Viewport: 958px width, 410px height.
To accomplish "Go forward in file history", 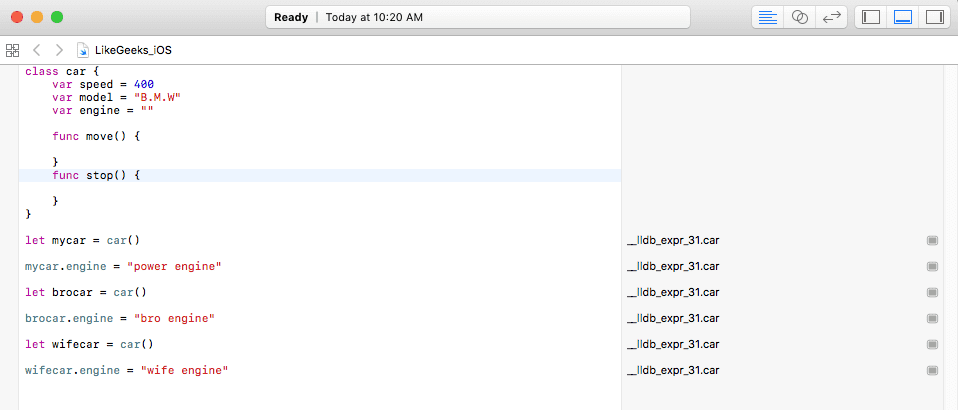I will pos(59,50).
